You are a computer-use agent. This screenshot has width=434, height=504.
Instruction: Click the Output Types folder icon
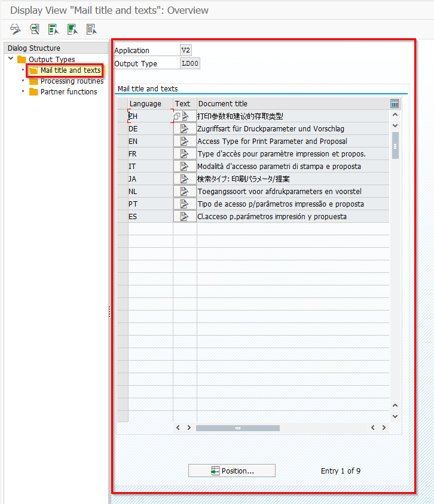(22, 59)
